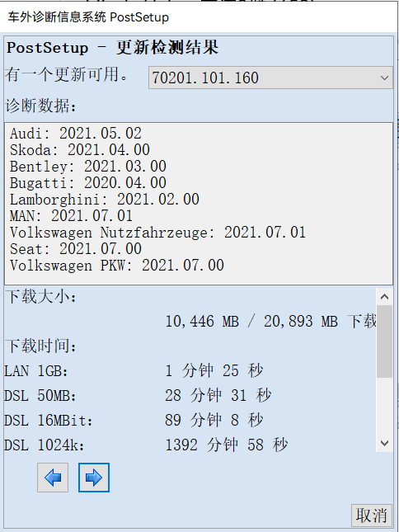Click the blue back arrow button

(53, 478)
